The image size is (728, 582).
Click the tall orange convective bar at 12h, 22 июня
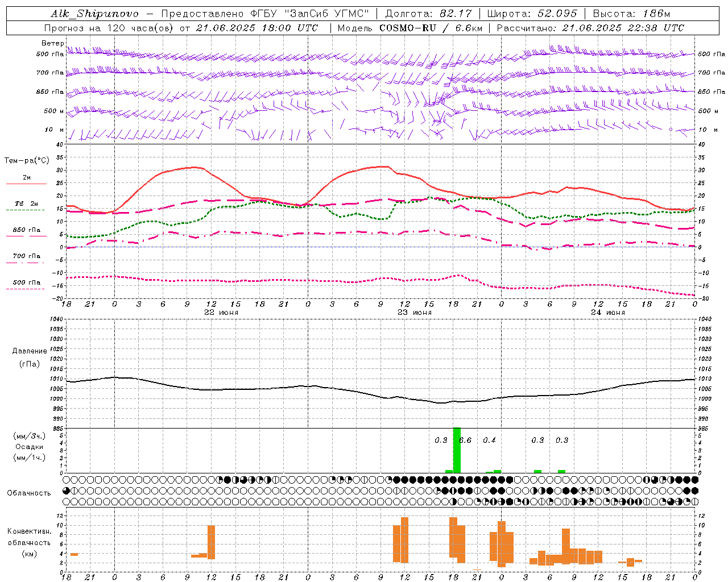[x=211, y=542]
